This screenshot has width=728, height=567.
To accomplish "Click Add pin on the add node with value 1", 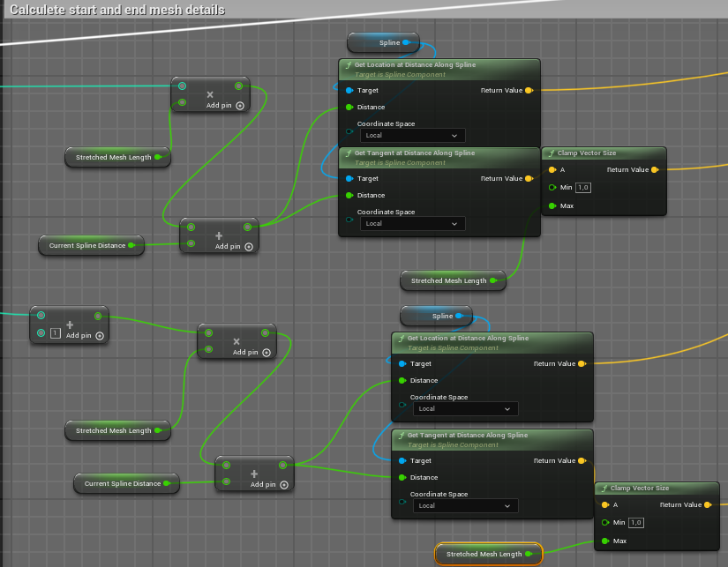I will [85, 335].
